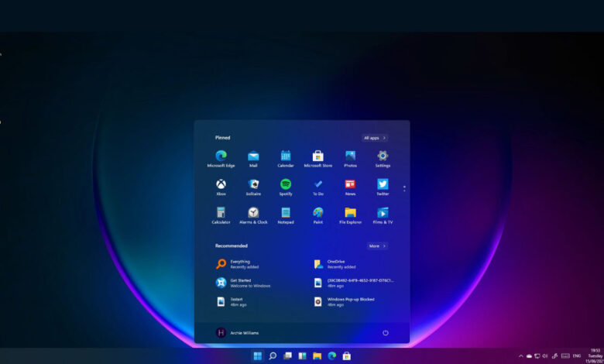Open the Solitaire game
This screenshot has height=364, width=604.
pyautogui.click(x=253, y=187)
